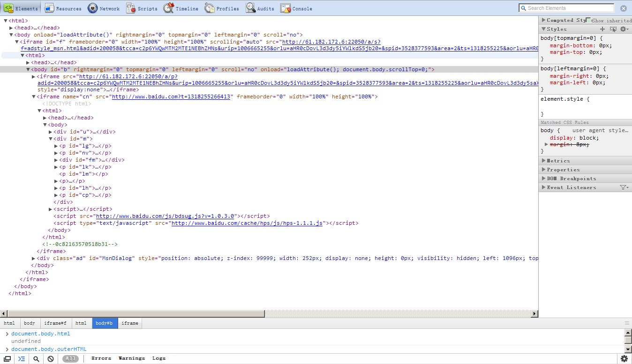Expand the p id="cp" node

(x=56, y=195)
